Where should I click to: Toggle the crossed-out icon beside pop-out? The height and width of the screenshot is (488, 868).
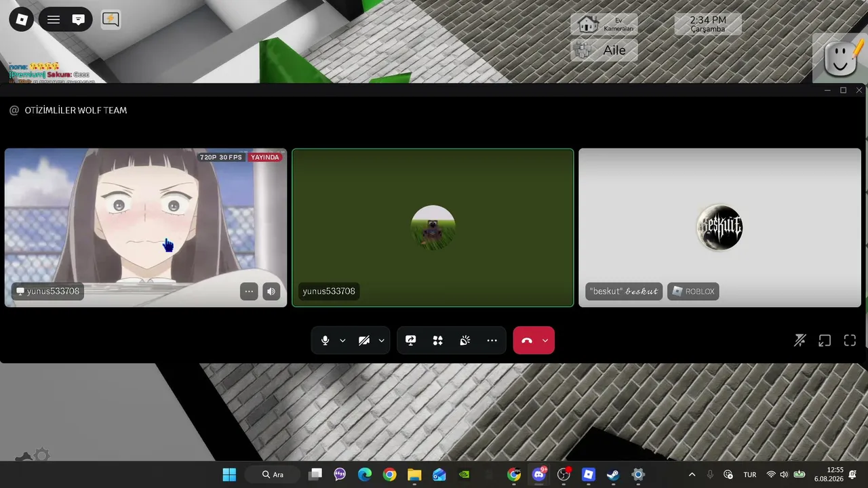(800, 340)
